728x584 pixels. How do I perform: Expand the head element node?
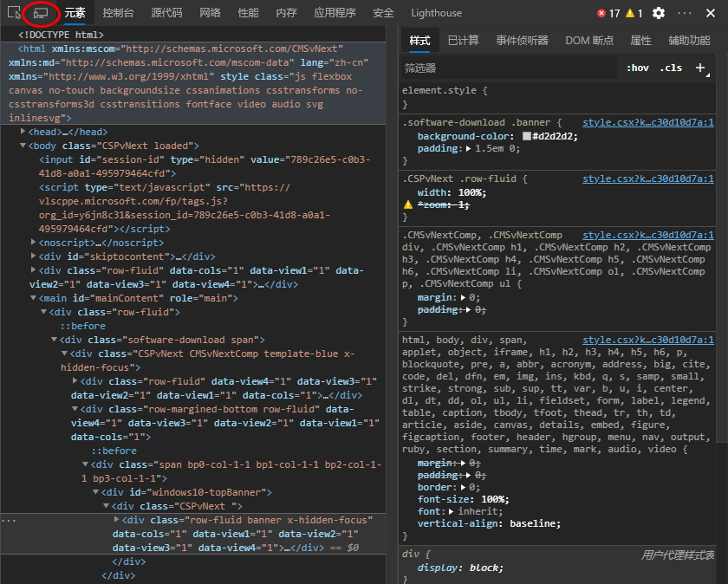23,132
